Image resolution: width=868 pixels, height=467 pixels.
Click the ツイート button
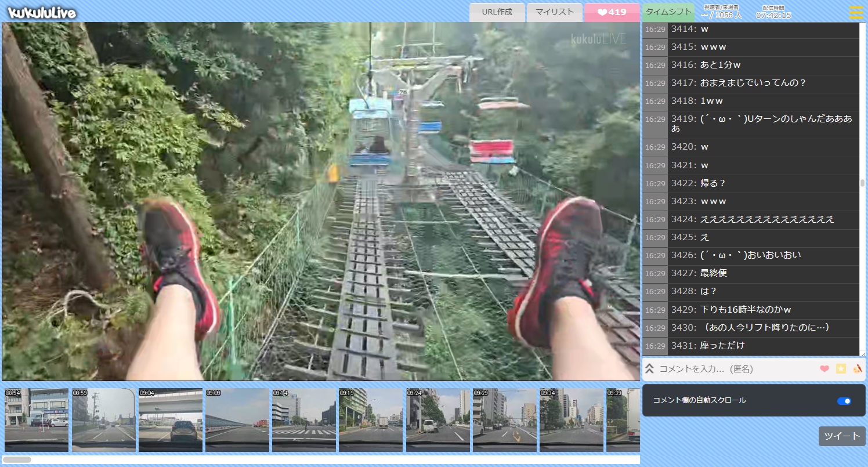[841, 436]
